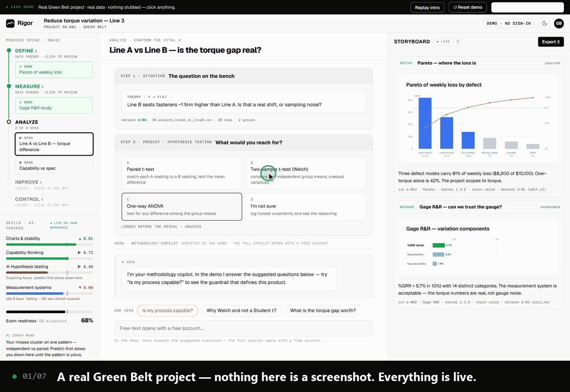Click the Over-torque bar in Pareto chart
Viewport: 570px width, 392px height.
click(x=425, y=123)
